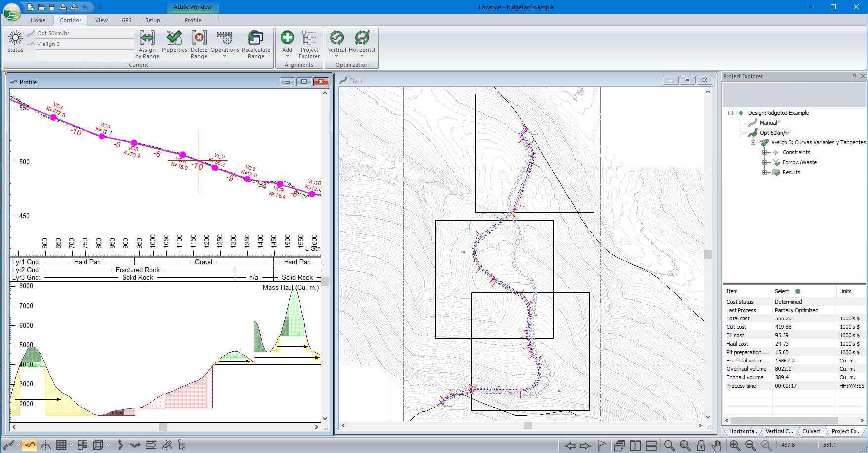The image size is (868, 453).
Task: Click the zoom in magnifier in status bar
Action: (x=734, y=445)
